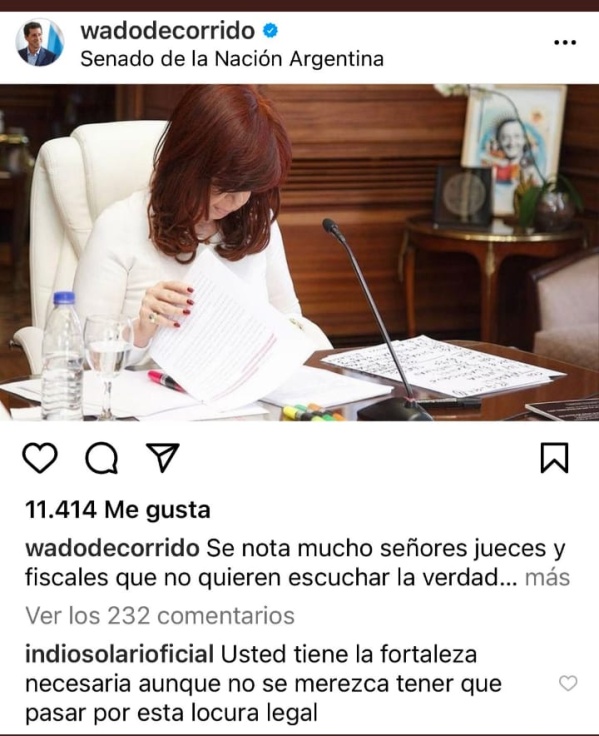This screenshot has width=599, height=736.
Task: Open wadodecorrido username in the caption
Action: (x=112, y=548)
